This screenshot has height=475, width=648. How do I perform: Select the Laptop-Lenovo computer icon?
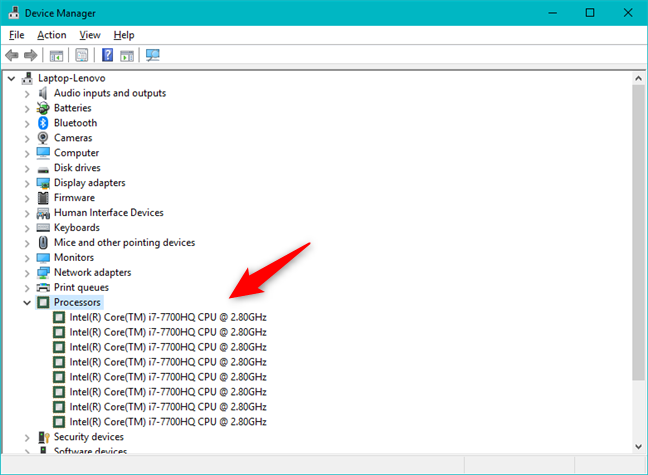click(x=27, y=78)
